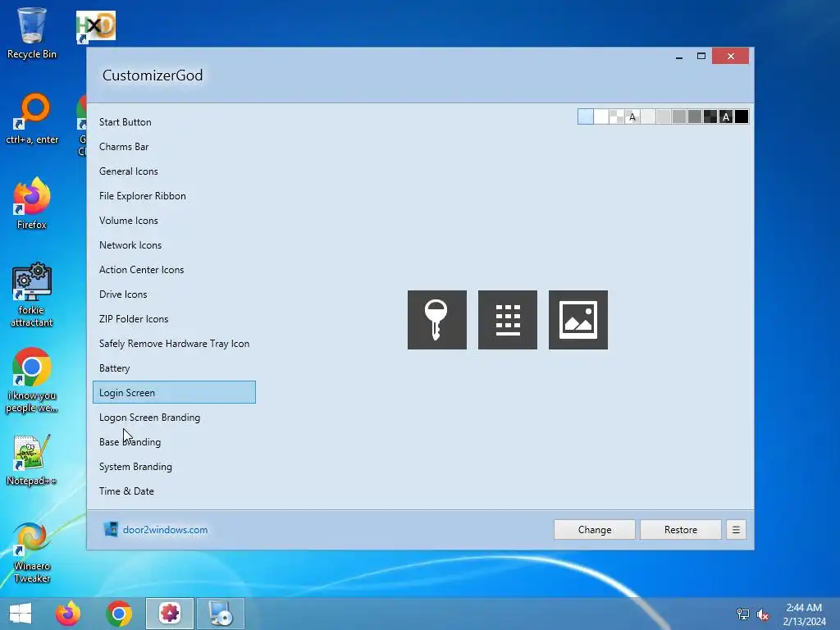Select File Explorer Ribbon category
The width and height of the screenshot is (840, 630).
pyautogui.click(x=174, y=196)
